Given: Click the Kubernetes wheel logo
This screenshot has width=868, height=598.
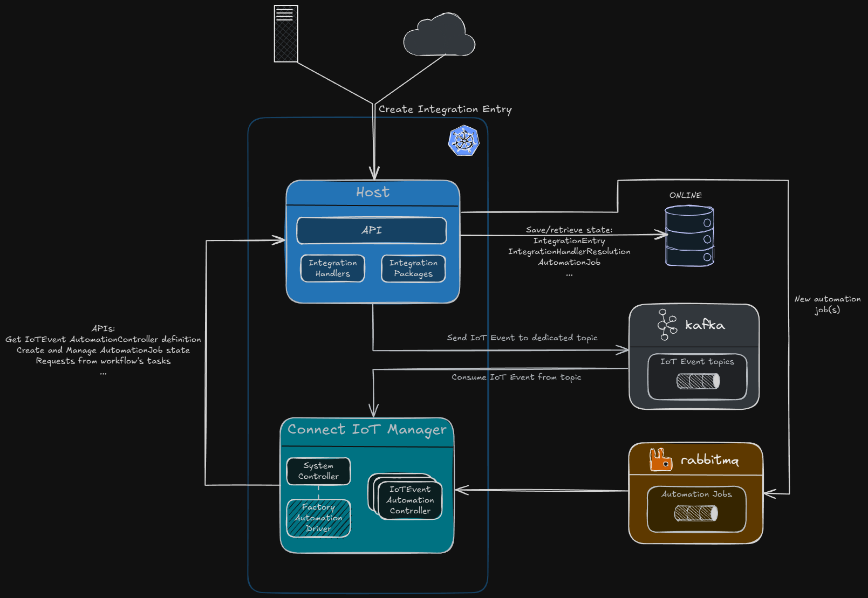Looking at the screenshot, I should [464, 141].
